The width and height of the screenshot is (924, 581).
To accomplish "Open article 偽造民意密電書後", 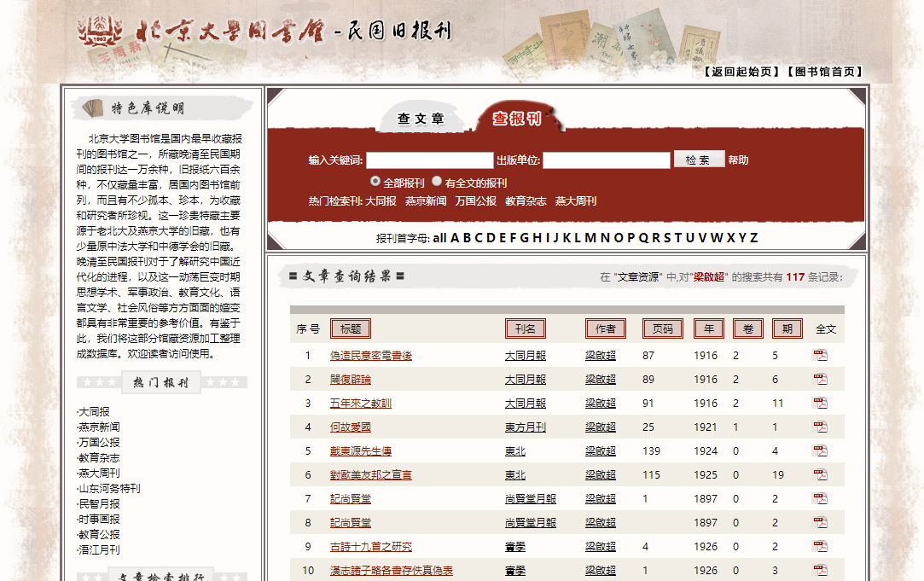I will pos(370,355).
